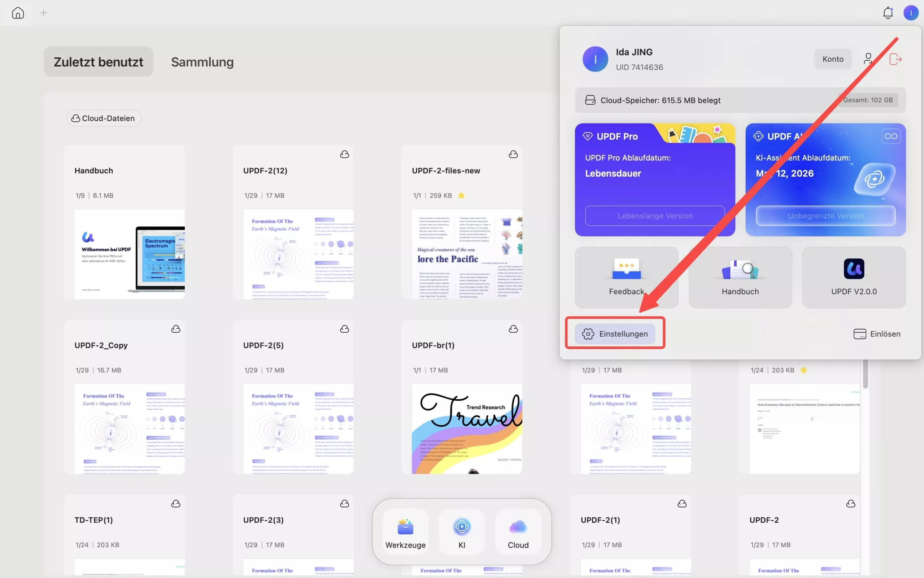Click Cloud-Speicher: 615.5 MB belegt text

click(660, 100)
